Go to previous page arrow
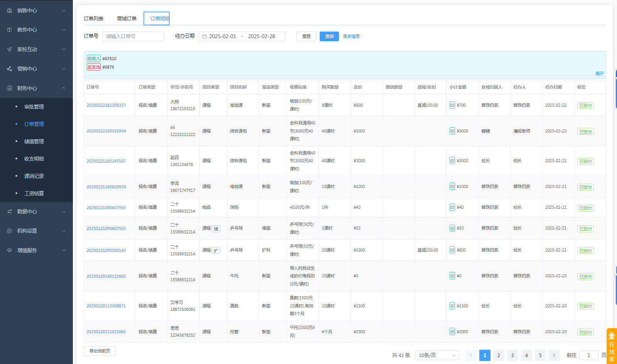The height and width of the screenshot is (364, 617). (x=471, y=355)
